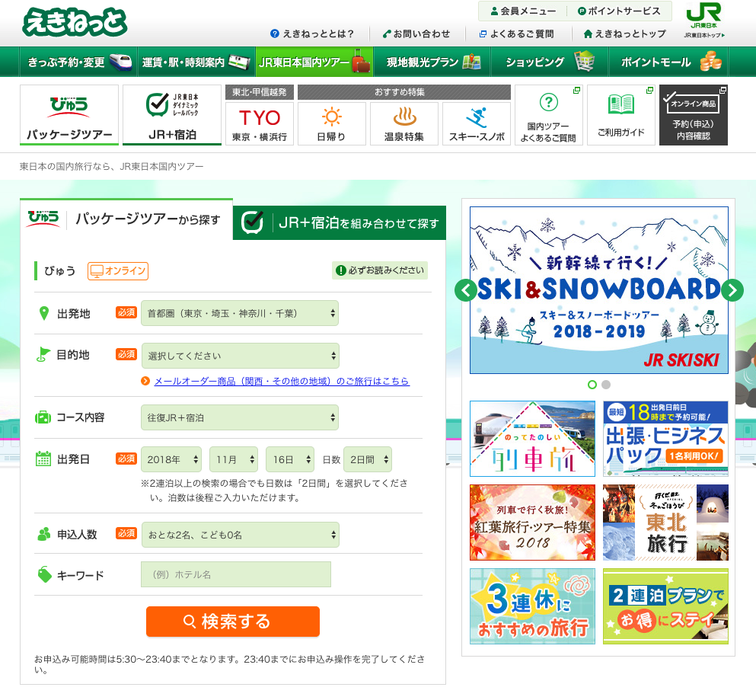Open 紅葉旅行・ツアー特集 2018 banner
This screenshot has width=756, height=700.
coord(532,523)
